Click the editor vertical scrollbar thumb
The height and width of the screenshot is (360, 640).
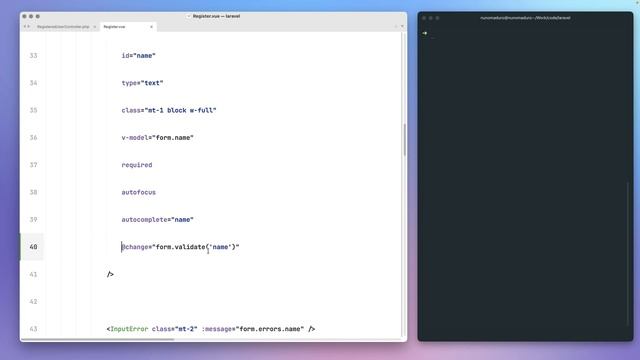(x=404, y=140)
